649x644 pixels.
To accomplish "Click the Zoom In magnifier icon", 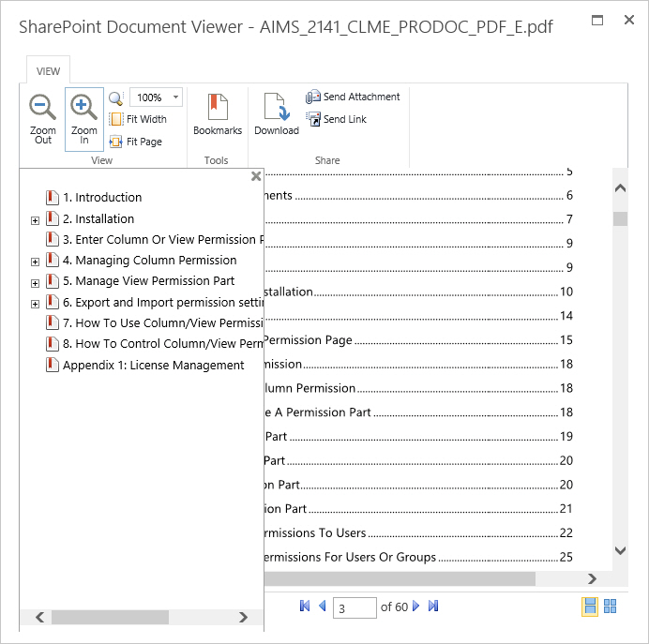I will [84, 107].
